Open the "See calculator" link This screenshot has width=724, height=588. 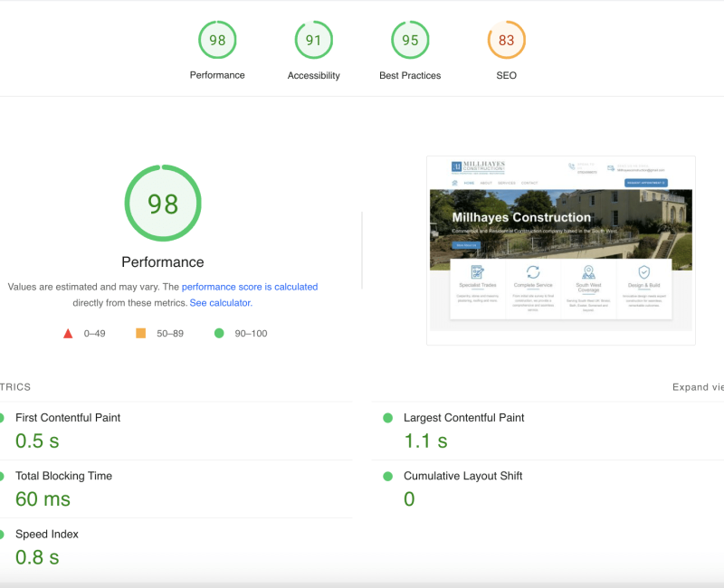click(x=220, y=303)
